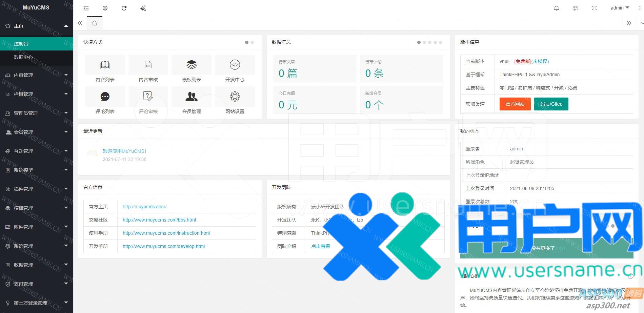Image resolution: width=644 pixels, height=313 pixels.
Task: Select the third carousel dot in 数据汇总
Action: (430, 42)
